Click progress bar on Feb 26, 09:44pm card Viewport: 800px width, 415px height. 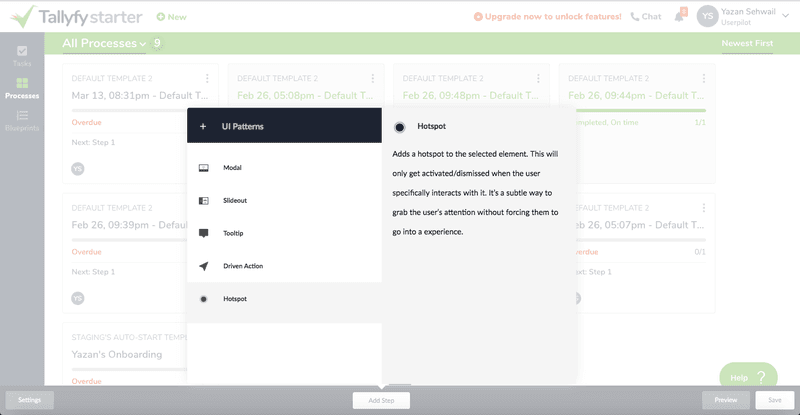[637, 110]
